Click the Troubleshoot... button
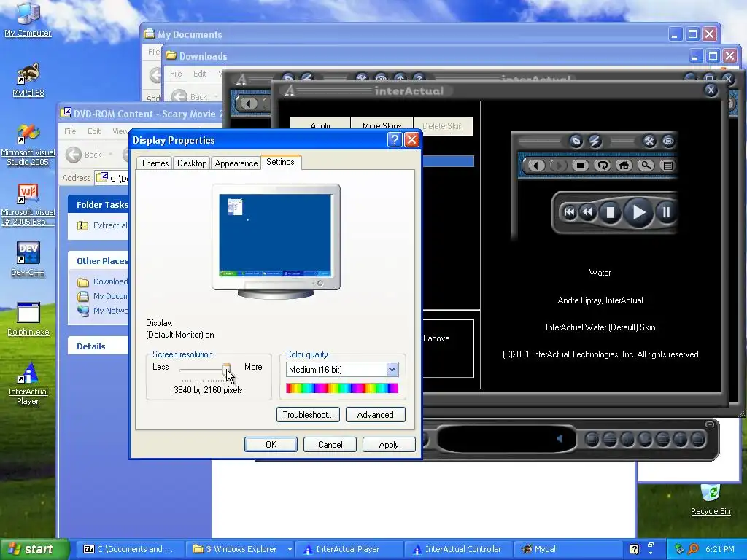The image size is (747, 560). coord(308,415)
